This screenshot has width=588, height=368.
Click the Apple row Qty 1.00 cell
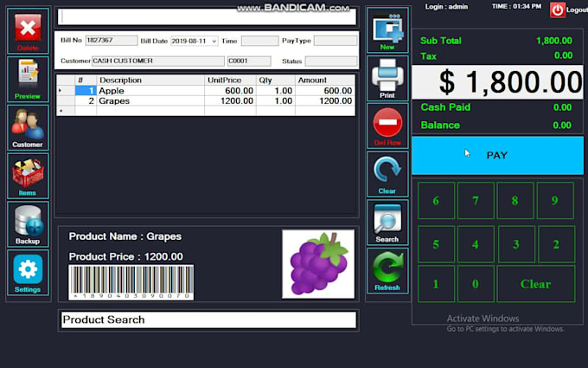pos(276,91)
